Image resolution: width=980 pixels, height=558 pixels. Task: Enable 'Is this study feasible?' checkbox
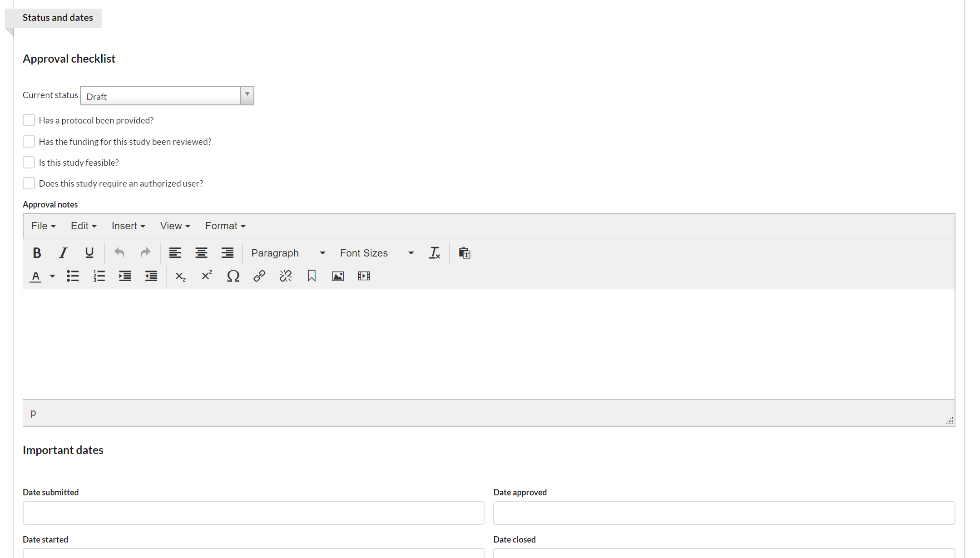29,163
